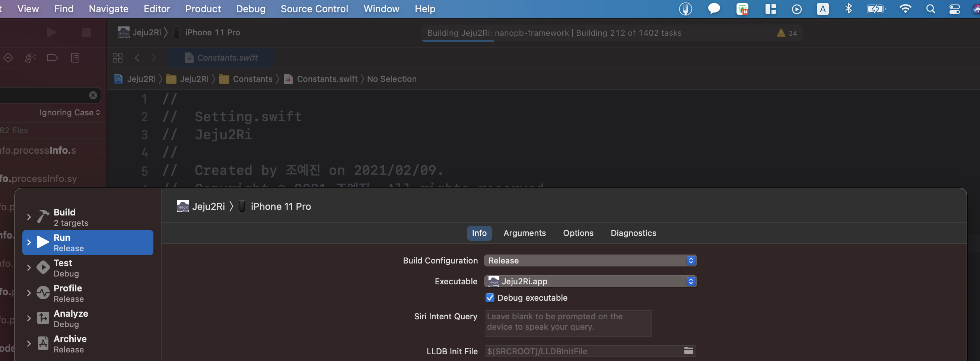Select the Test Debug action
Image resolution: width=980 pixels, height=361 pixels.
[x=88, y=268]
